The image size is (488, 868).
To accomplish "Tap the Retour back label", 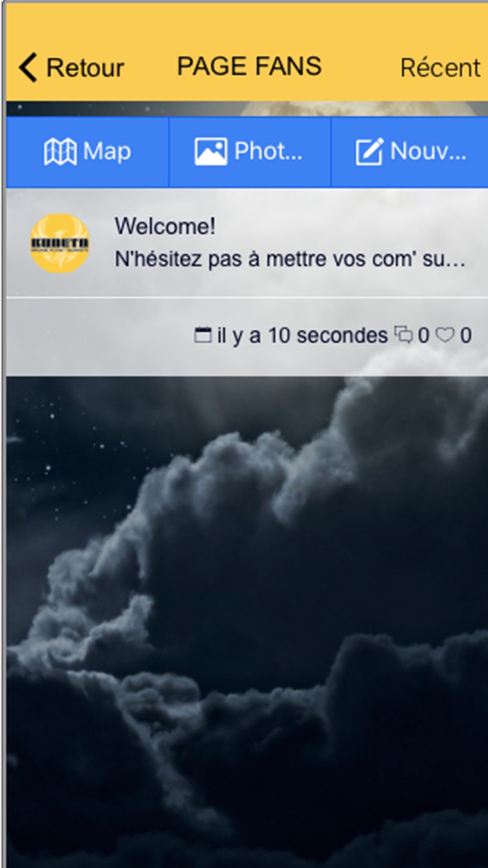I will click(x=85, y=67).
